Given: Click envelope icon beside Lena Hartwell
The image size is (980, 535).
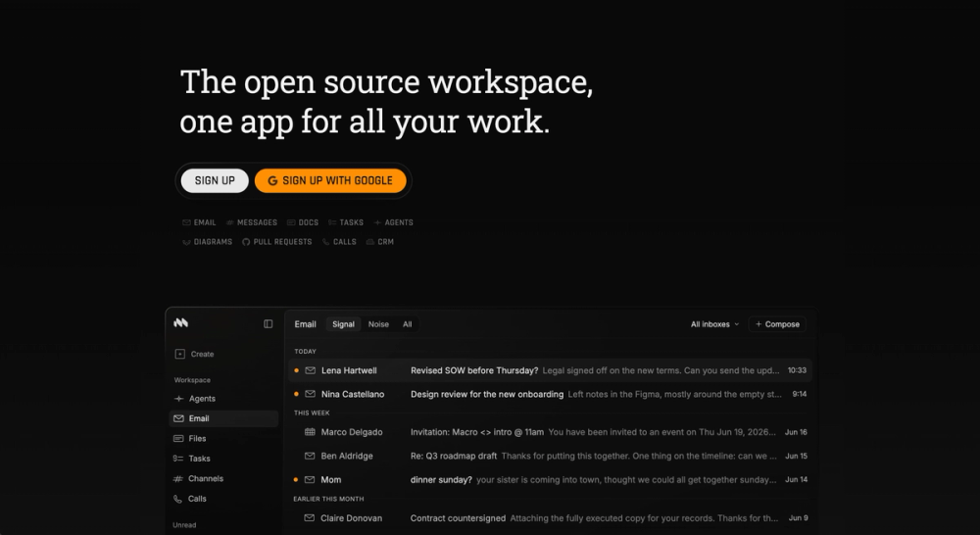Looking at the screenshot, I should point(310,370).
